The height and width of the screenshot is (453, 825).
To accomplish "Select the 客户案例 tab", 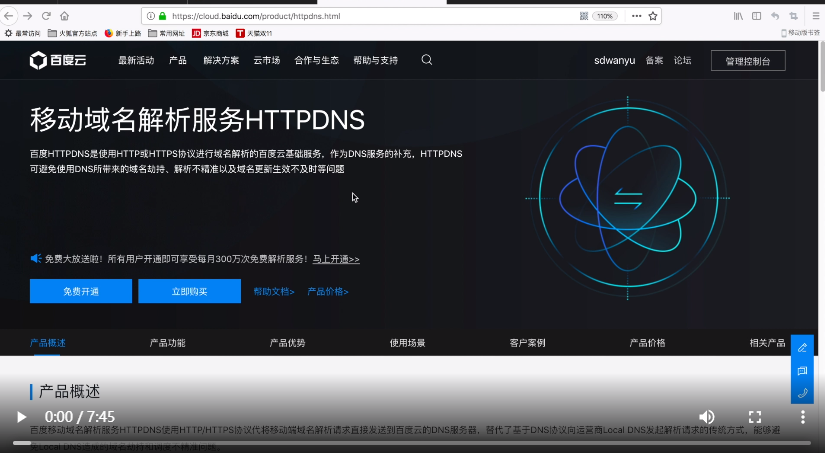I will coord(527,343).
